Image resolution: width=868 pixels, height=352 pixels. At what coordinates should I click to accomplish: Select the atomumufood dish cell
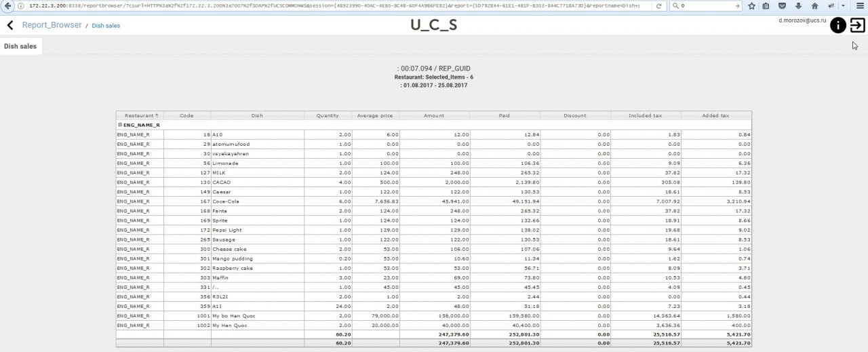[257, 144]
